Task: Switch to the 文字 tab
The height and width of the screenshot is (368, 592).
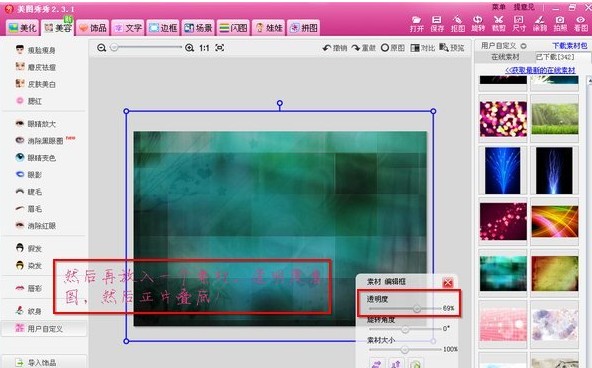Action: click(x=128, y=28)
